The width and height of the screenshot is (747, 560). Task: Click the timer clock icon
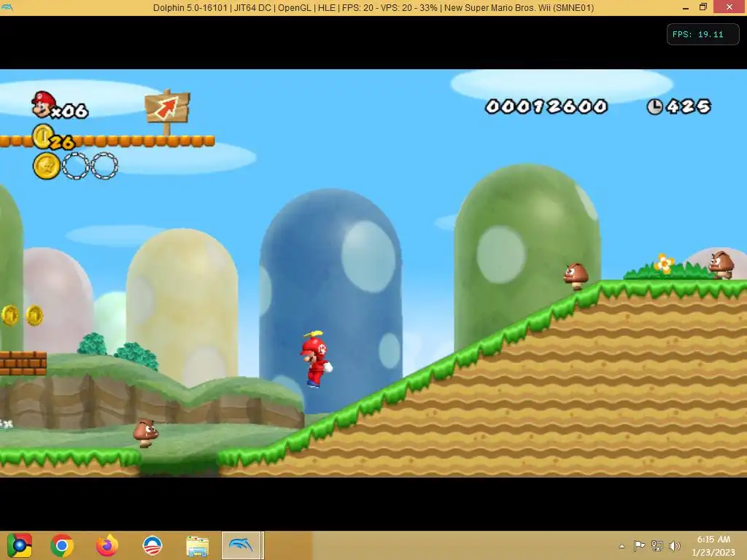[654, 106]
